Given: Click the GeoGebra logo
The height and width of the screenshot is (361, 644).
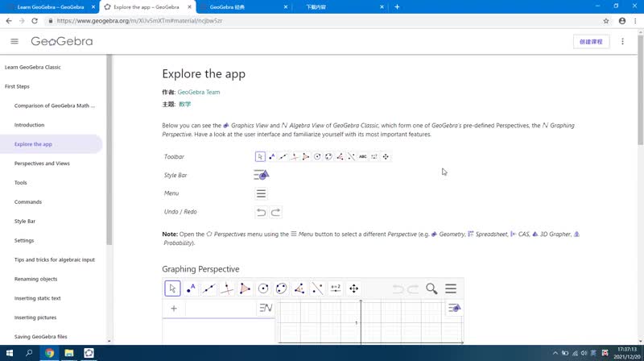Looking at the screenshot, I should (x=62, y=41).
